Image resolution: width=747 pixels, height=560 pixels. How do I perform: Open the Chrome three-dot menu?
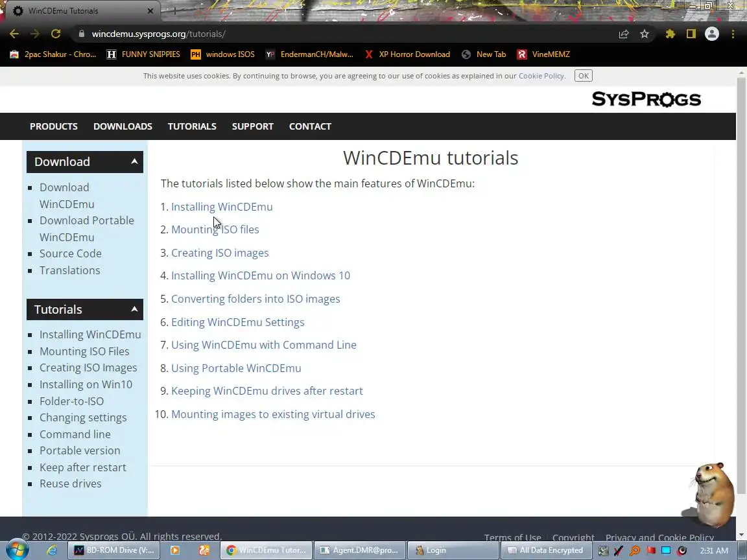pyautogui.click(x=733, y=34)
